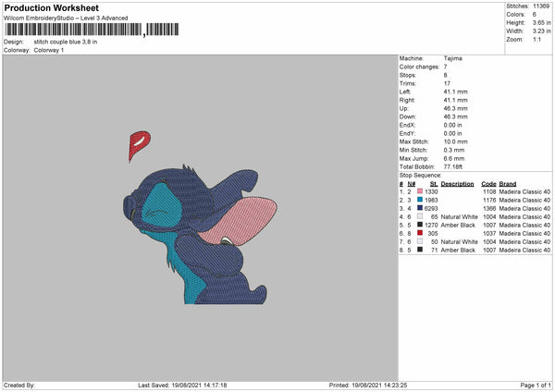Click 'Amber Black' in stop row 5
The height and width of the screenshot is (392, 555).
pos(458,225)
